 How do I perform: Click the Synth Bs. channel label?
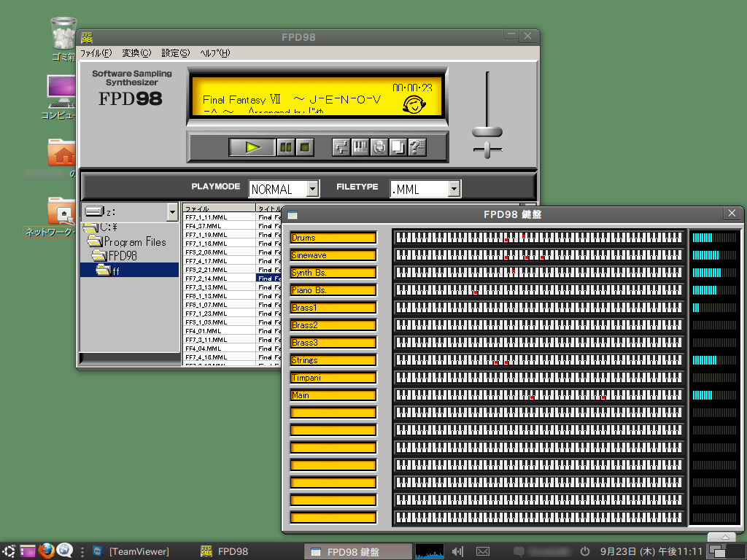pyautogui.click(x=333, y=273)
